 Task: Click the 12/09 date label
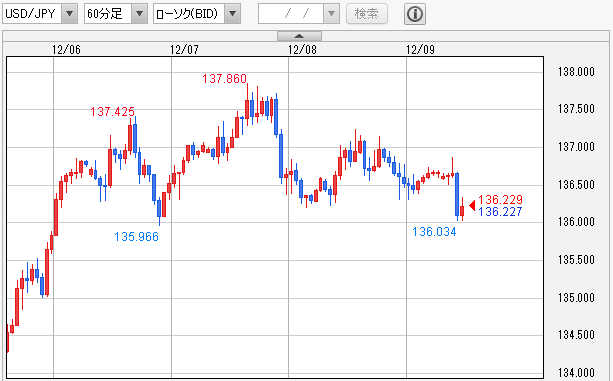(420, 50)
